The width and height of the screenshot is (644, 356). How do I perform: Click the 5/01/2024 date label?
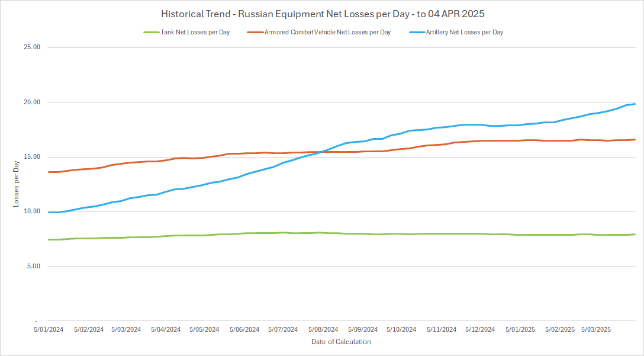[x=49, y=329]
